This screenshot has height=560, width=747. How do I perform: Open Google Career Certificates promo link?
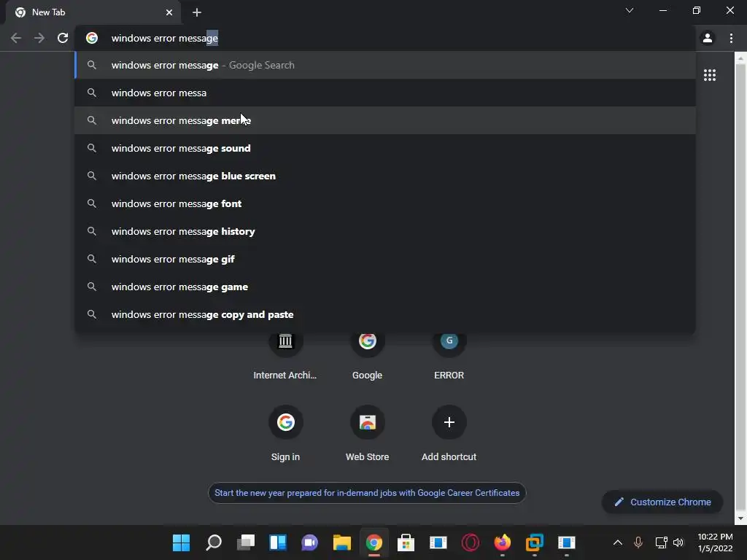pyautogui.click(x=367, y=493)
